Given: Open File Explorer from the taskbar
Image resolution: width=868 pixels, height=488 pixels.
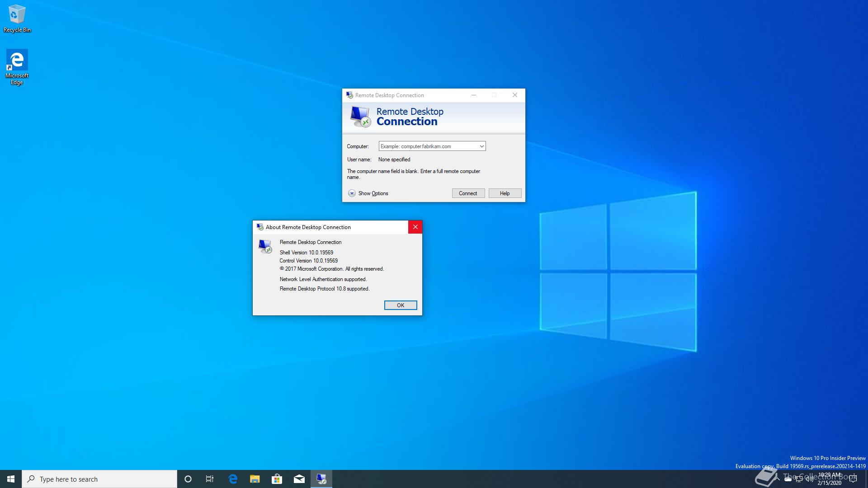Looking at the screenshot, I should [x=255, y=479].
